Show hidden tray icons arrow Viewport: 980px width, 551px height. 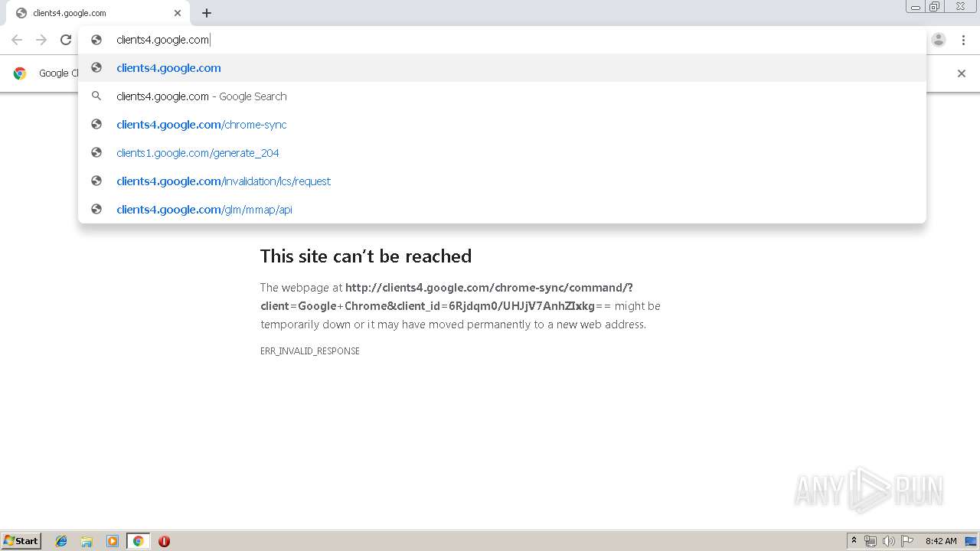854,541
